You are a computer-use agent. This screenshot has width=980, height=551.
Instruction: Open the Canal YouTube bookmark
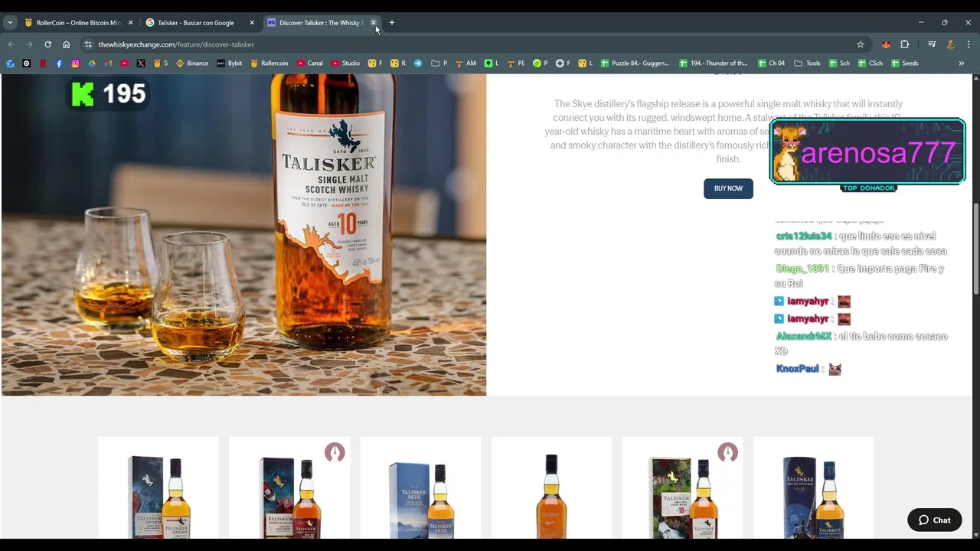[310, 64]
